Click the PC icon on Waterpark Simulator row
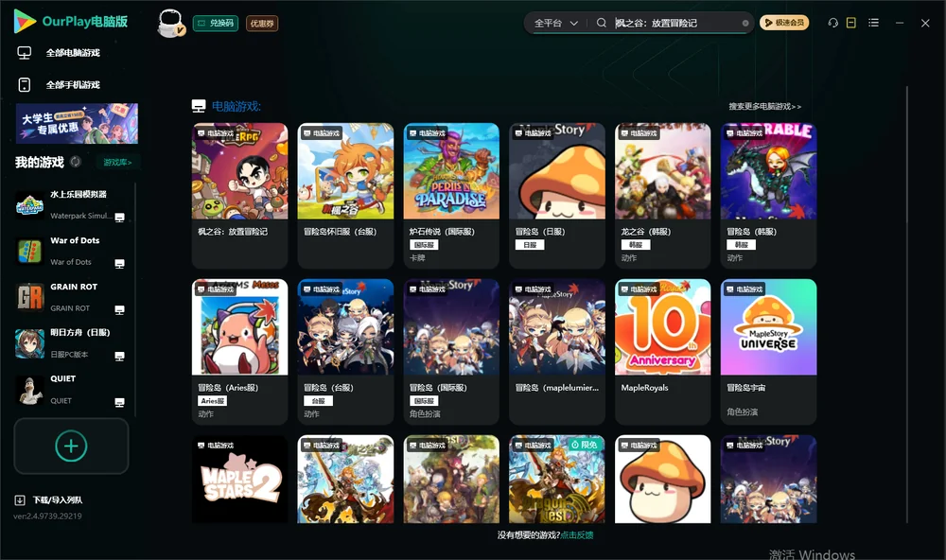Image resolution: width=946 pixels, height=560 pixels. click(x=119, y=218)
